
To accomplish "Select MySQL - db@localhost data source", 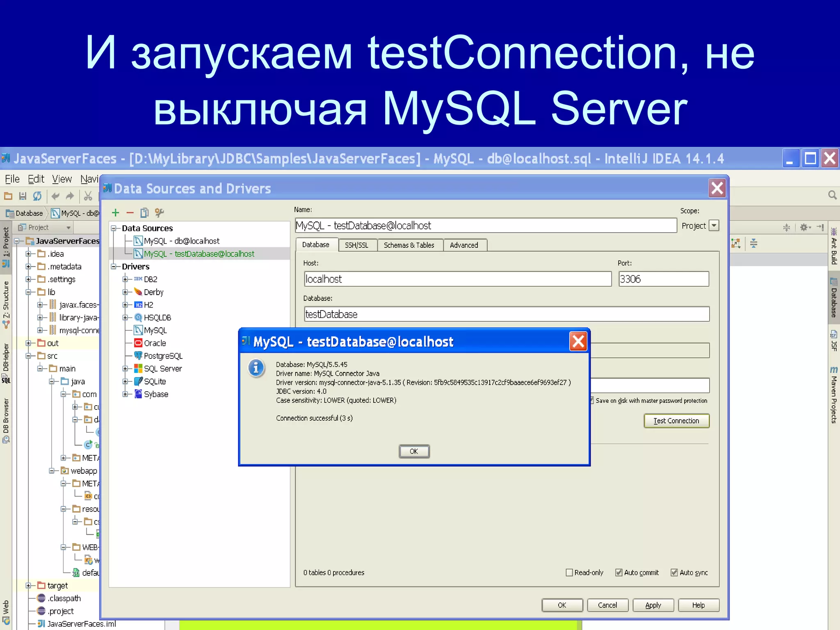I will point(177,241).
